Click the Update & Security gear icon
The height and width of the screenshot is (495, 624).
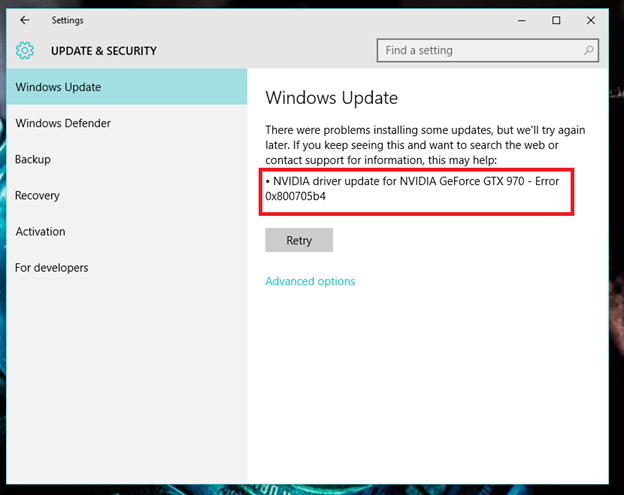click(x=25, y=51)
